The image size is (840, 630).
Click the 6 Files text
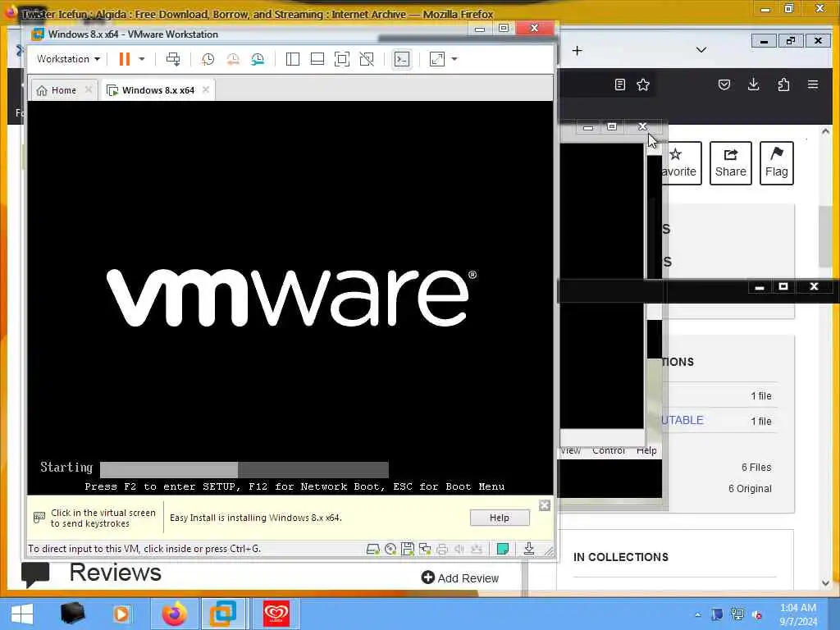tap(756, 467)
